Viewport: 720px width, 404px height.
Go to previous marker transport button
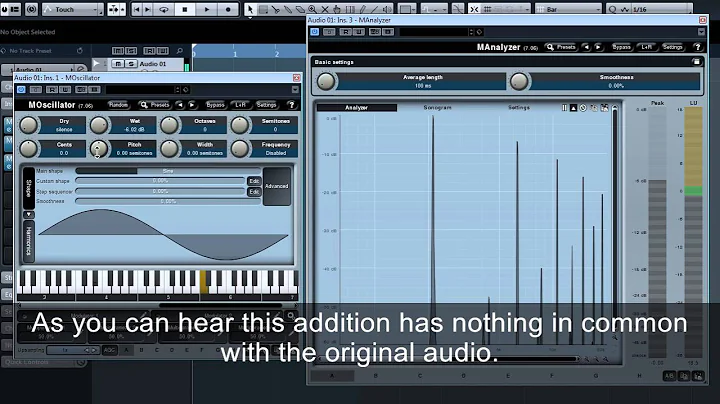[137, 9]
